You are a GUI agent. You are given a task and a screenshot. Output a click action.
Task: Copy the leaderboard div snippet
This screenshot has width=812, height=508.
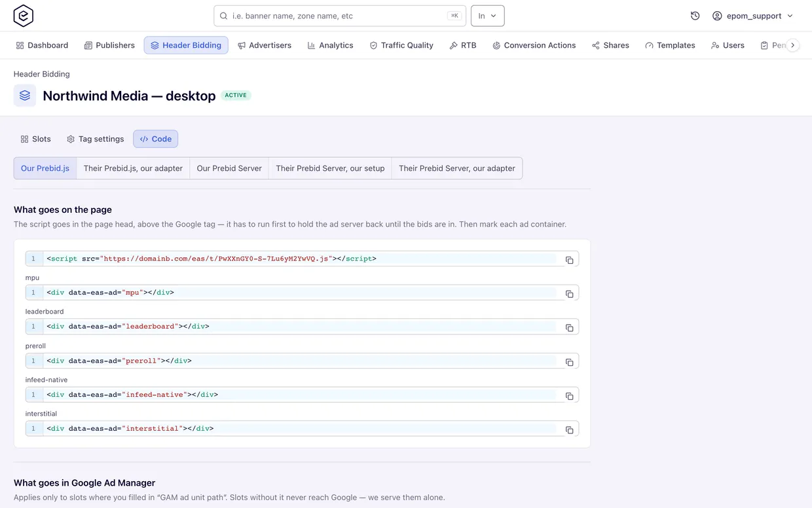[x=569, y=327]
